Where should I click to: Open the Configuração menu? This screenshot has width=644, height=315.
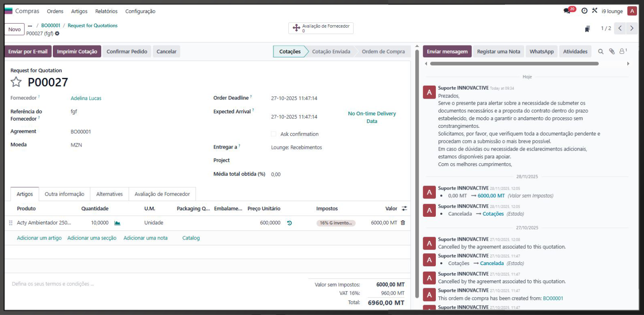point(140,11)
